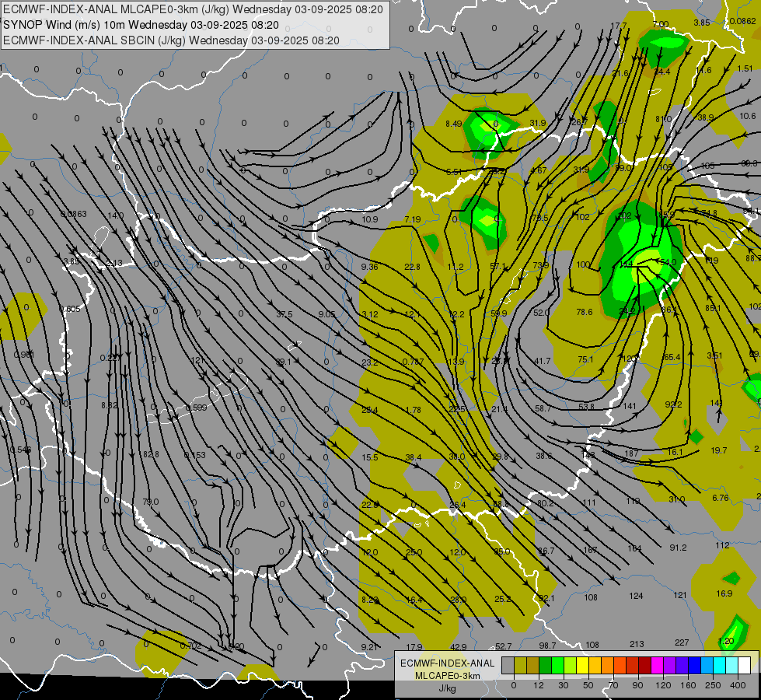Click the MLCAPE0-3km title line in header
Image resolution: width=761 pixels, height=700 pixels.
coord(193,9)
